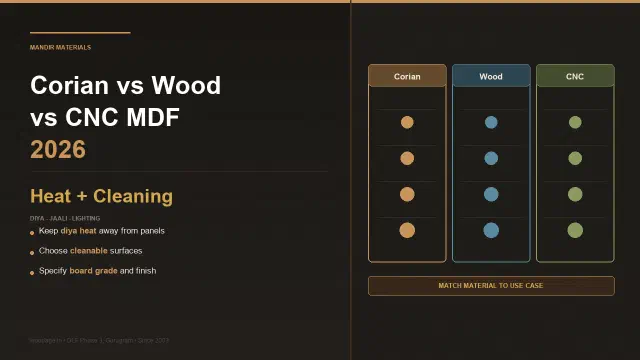This screenshot has height=360, width=640.
Task: Click the 'Corian vs Wood vs CNC MDF' title
Action: coord(125,101)
